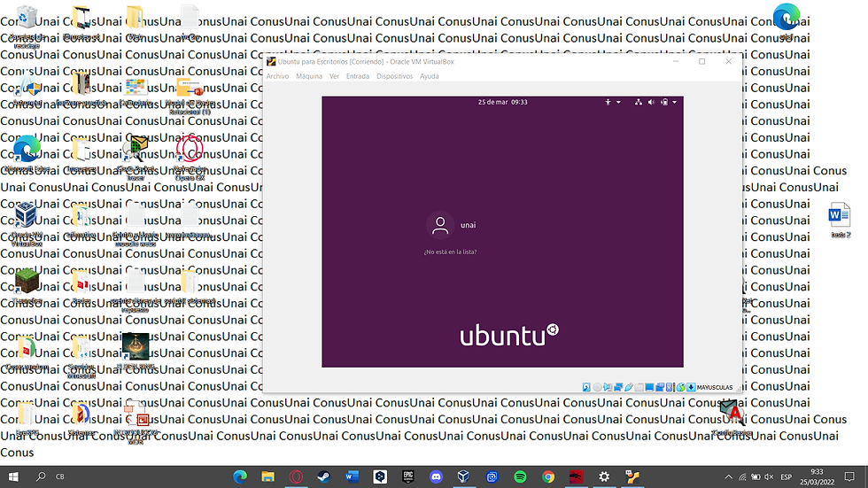
Task: Click the VirtualBox USB devices indicator
Action: 629,387
